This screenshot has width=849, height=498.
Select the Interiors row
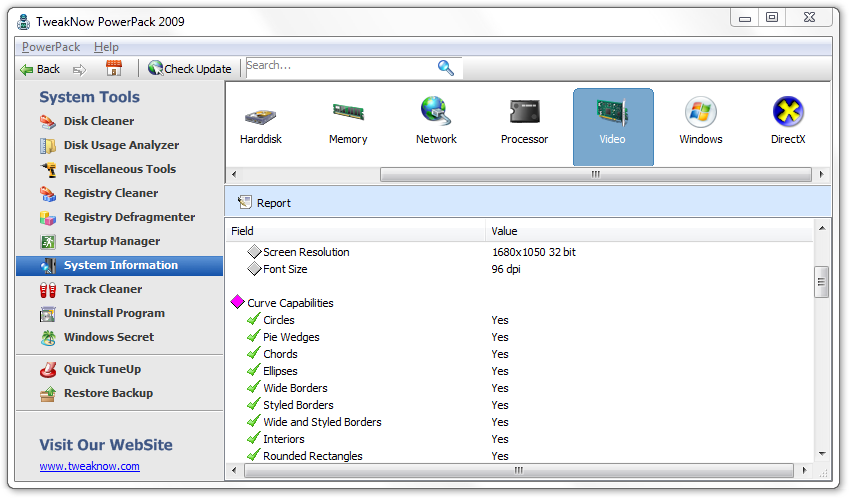coord(520,439)
